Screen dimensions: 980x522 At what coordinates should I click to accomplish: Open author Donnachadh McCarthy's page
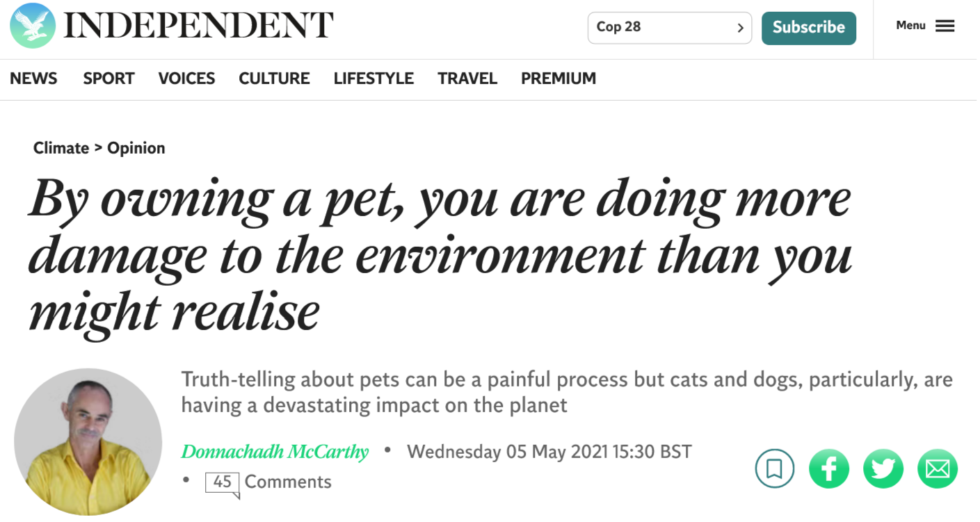pyautogui.click(x=275, y=452)
